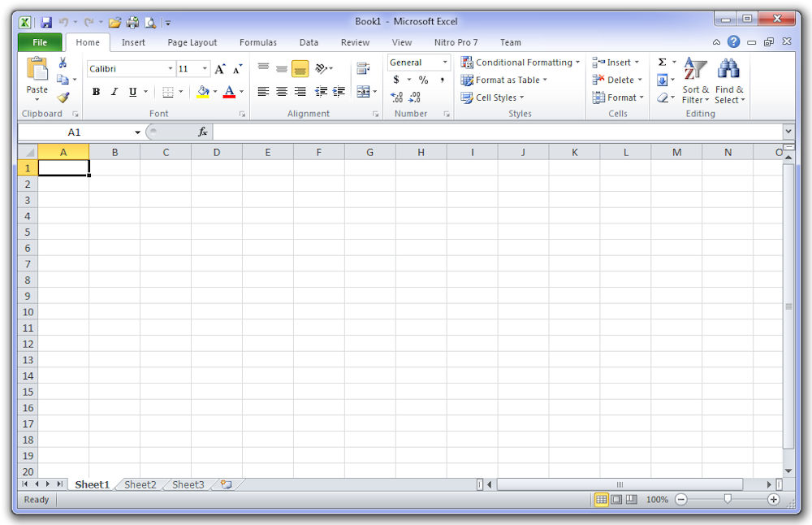This screenshot has height=525, width=812.
Task: Switch to the Page Layout tab
Action: tap(192, 42)
